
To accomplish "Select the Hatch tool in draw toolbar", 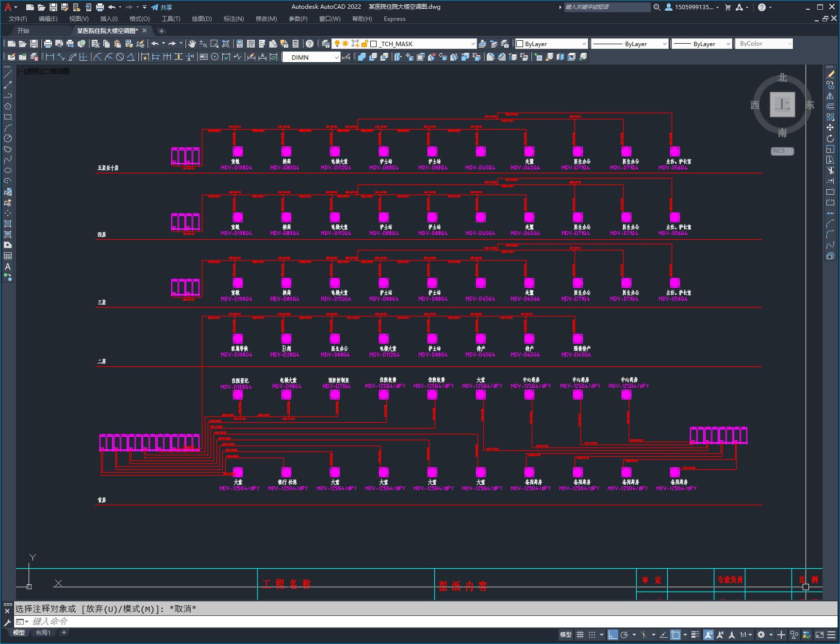I will click(x=8, y=224).
